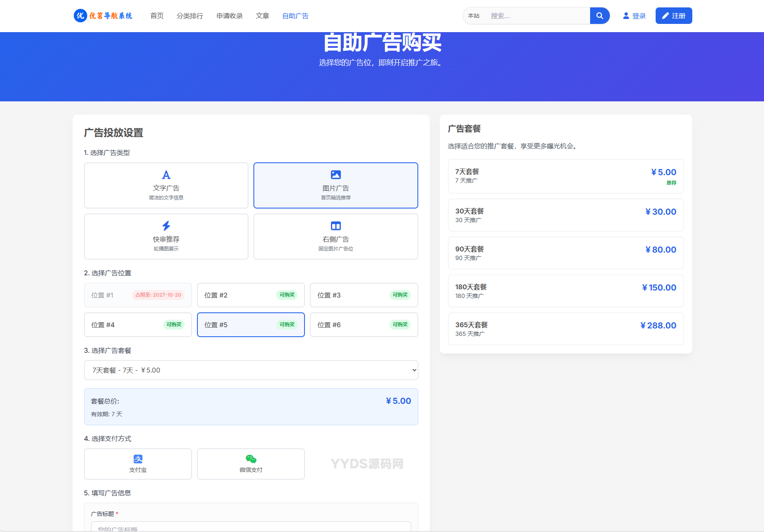Screen dimensions: 764x532
Task: Select ad position #6
Action: (363, 325)
